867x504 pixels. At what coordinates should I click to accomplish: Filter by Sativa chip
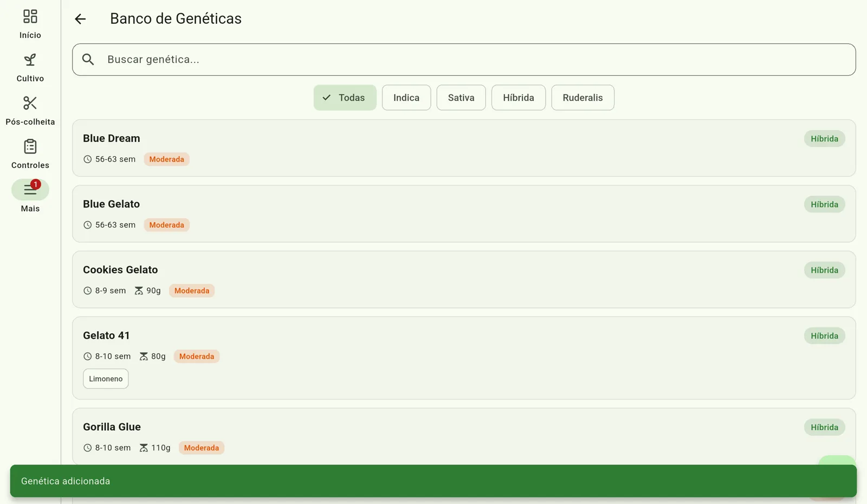pos(461,98)
